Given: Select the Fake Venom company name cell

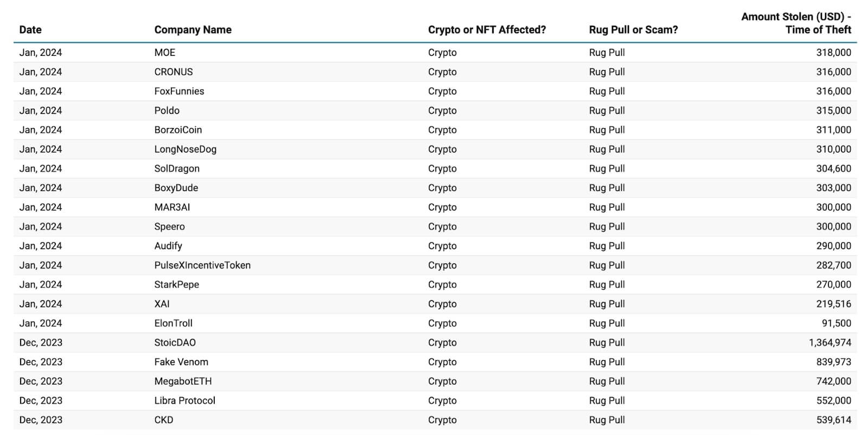Looking at the screenshot, I should point(181,362).
